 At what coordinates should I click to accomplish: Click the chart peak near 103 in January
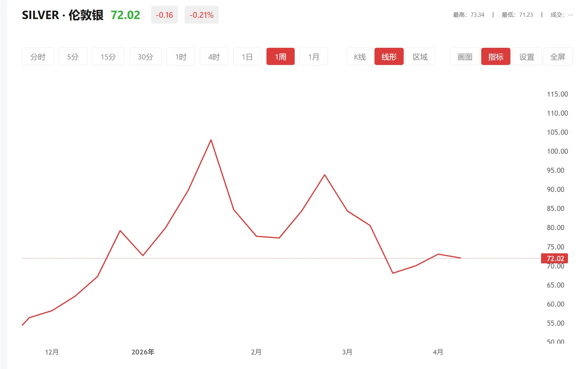click(x=211, y=140)
